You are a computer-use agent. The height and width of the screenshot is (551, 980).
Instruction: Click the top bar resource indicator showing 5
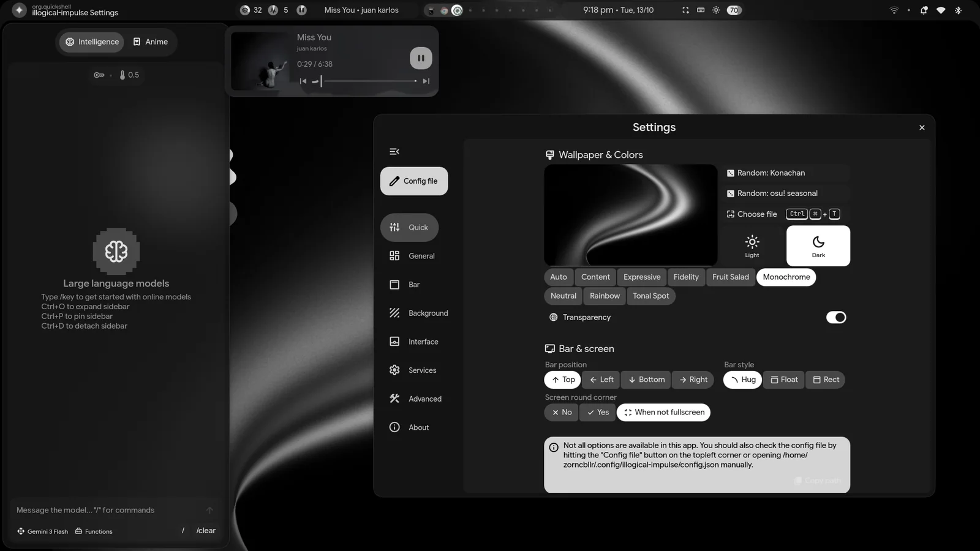tap(278, 10)
